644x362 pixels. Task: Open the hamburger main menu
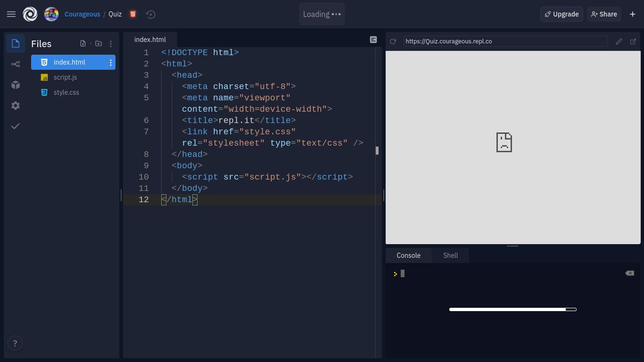point(11,14)
